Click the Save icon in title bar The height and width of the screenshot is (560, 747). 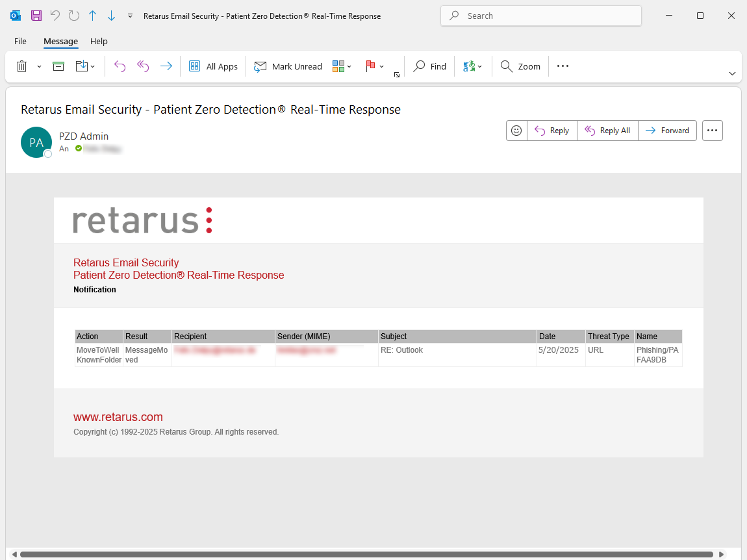[36, 16]
